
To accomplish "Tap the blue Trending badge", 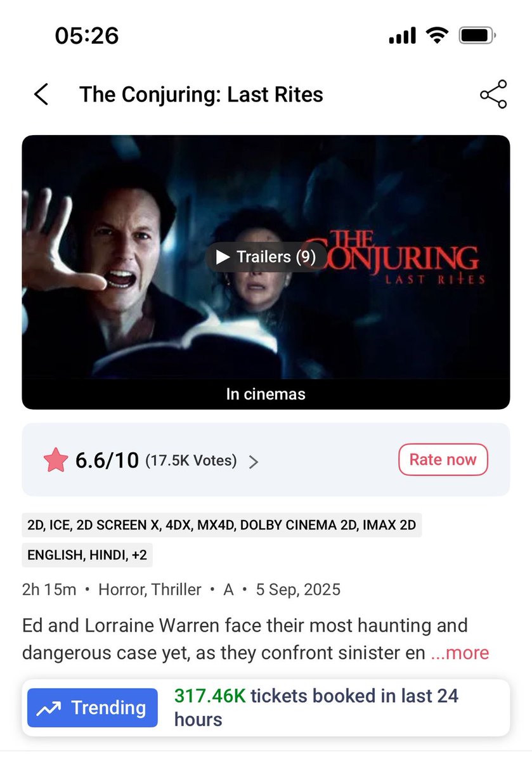I will point(93,708).
